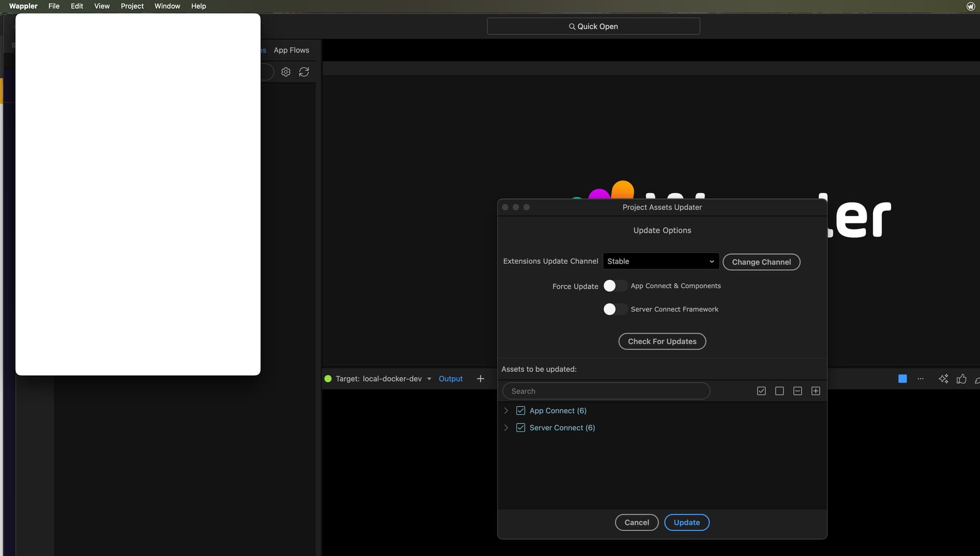
Task: Open the Target local-docker-dev dropdown arrow
Action: coord(429,378)
